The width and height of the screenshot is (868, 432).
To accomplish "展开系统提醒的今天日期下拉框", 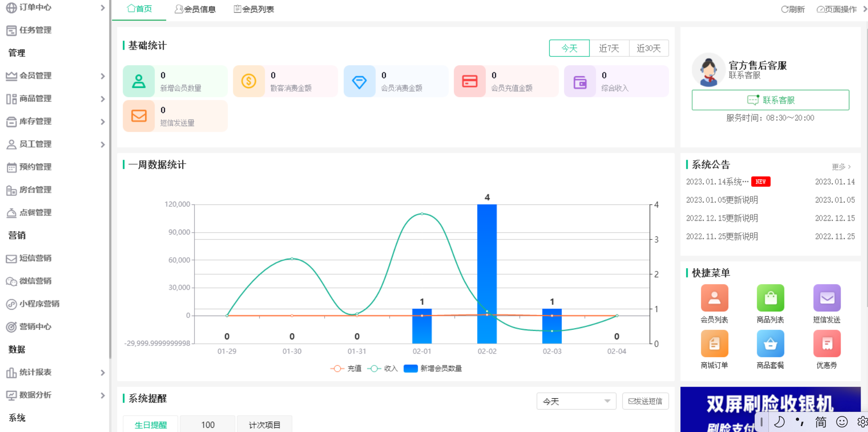I will [576, 401].
